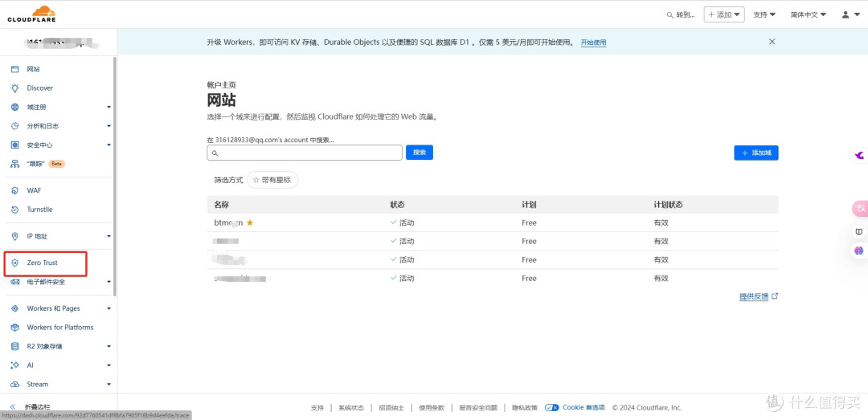Screen dimensions: 868x420
Task: Expand the 域注册 sidebar section
Action: coord(109,107)
